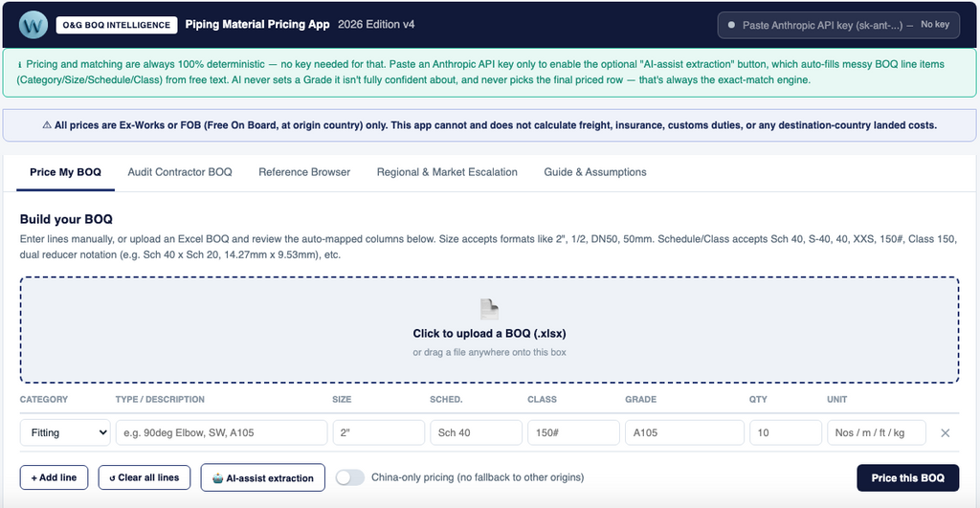Click 'Piping Material Pricing App' title
Viewport: 980px width, 508px height.
tap(256, 24)
